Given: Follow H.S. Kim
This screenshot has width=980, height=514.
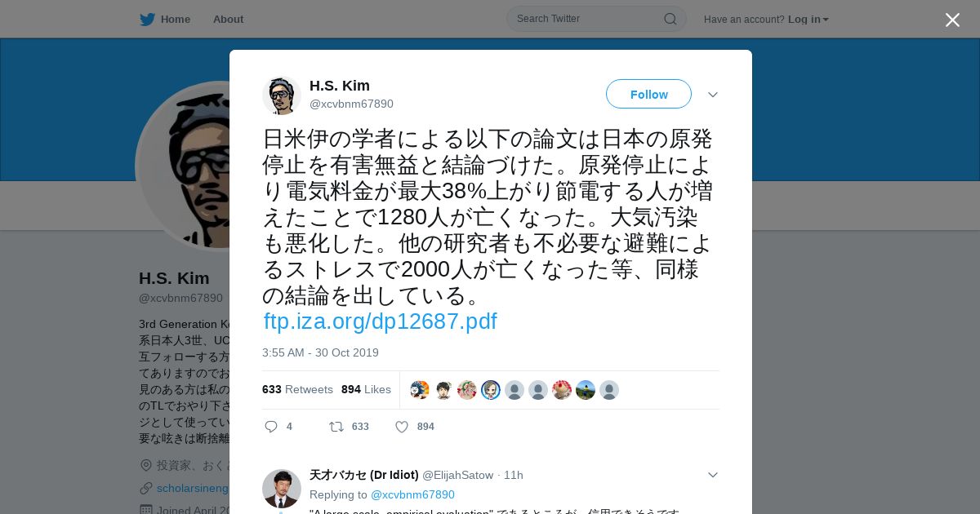Looking at the screenshot, I should (648, 95).
